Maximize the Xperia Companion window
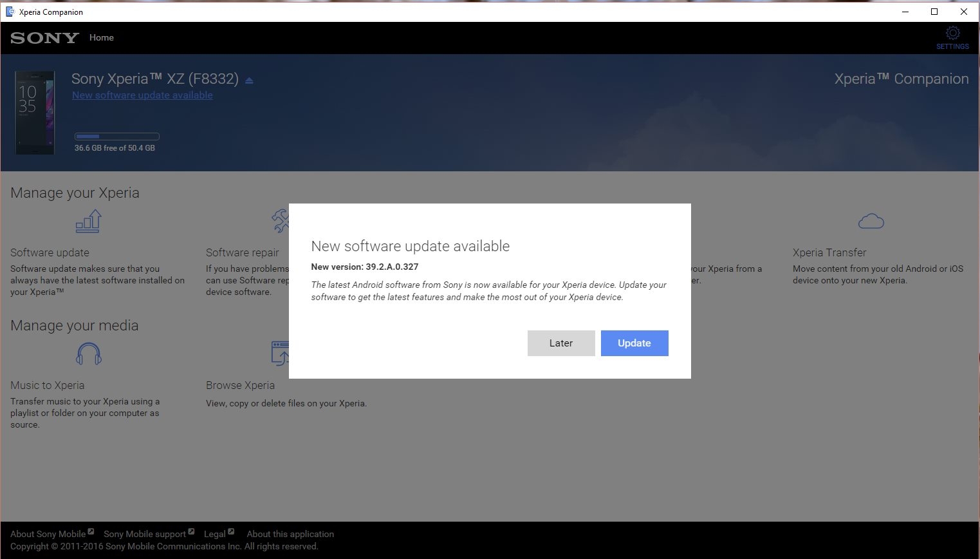This screenshot has height=559, width=980. 934,12
